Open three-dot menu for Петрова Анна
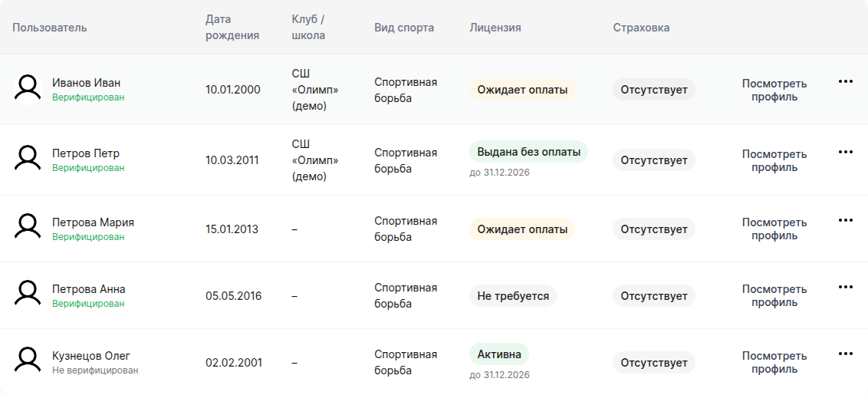This screenshot has width=868, height=395. pyautogui.click(x=845, y=287)
